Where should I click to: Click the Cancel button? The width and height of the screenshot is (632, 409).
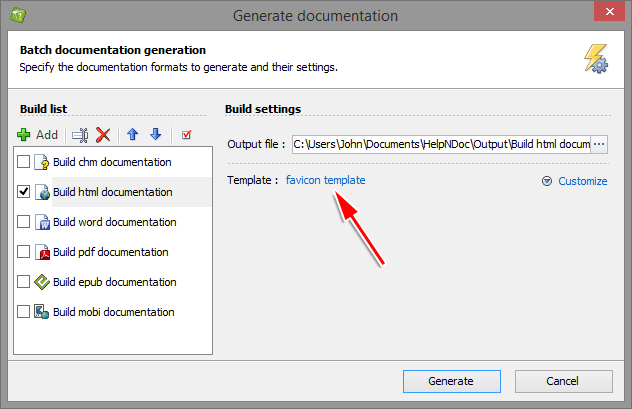pos(563,381)
